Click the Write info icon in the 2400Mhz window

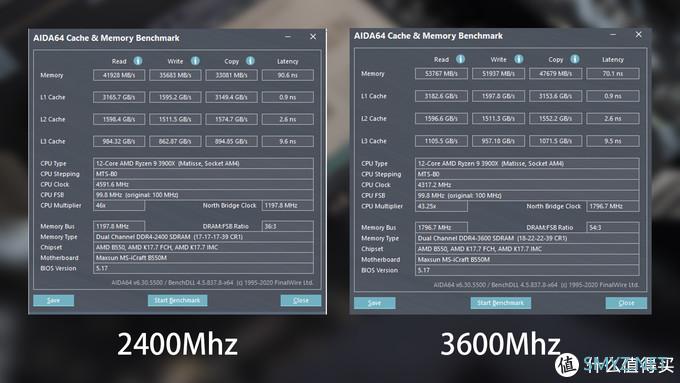pos(195,61)
